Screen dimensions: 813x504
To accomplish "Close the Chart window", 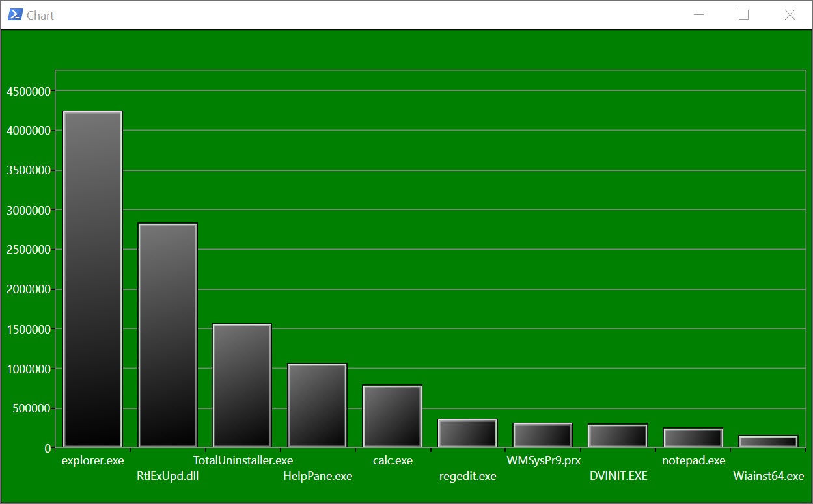I will tap(789, 14).
